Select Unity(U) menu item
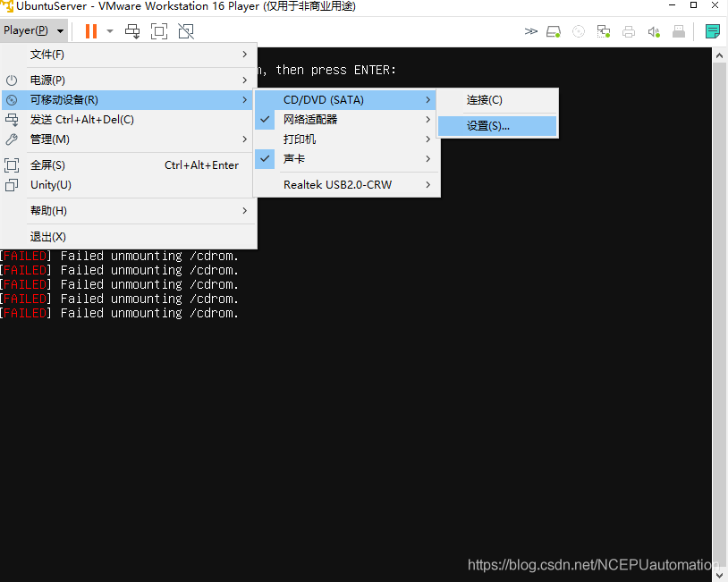Viewport: 728px width, 582px height. click(x=129, y=185)
